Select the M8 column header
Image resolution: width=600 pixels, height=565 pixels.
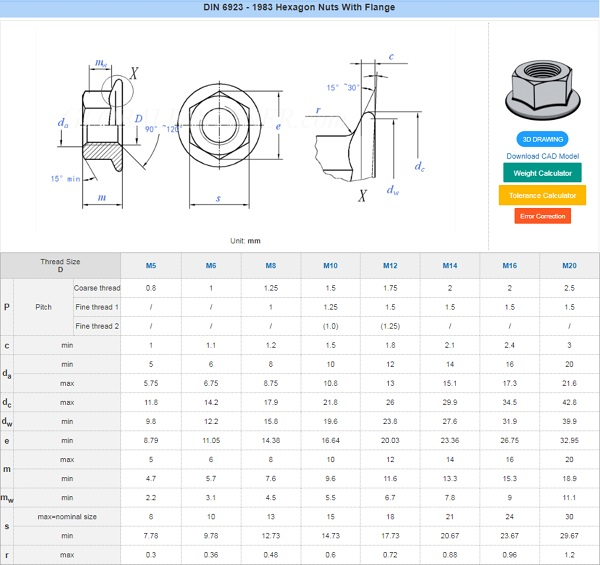coord(271,266)
